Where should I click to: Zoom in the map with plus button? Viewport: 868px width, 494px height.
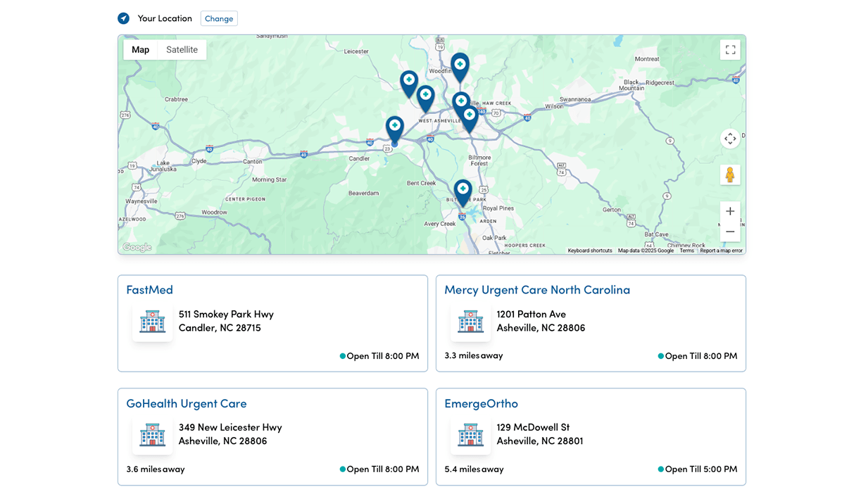click(x=730, y=211)
